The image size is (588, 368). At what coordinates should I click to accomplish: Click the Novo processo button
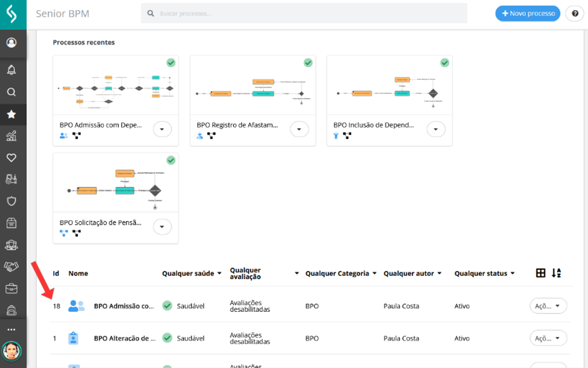528,14
